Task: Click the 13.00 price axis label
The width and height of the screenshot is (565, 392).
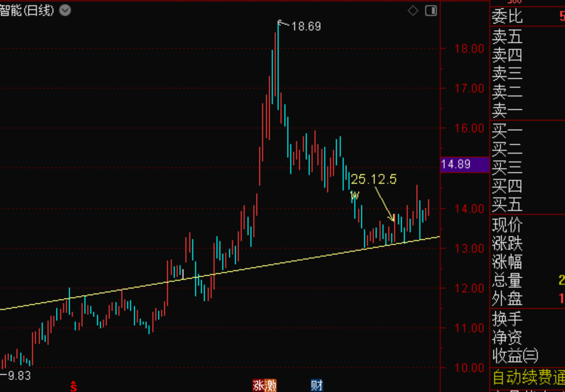Action: pyautogui.click(x=469, y=248)
